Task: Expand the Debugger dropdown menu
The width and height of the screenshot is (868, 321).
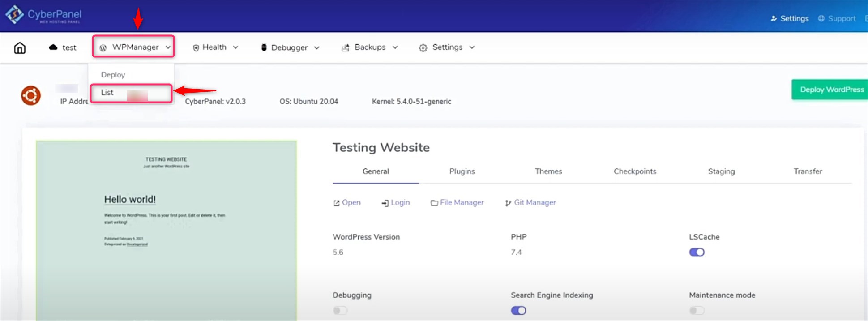Action: (290, 47)
